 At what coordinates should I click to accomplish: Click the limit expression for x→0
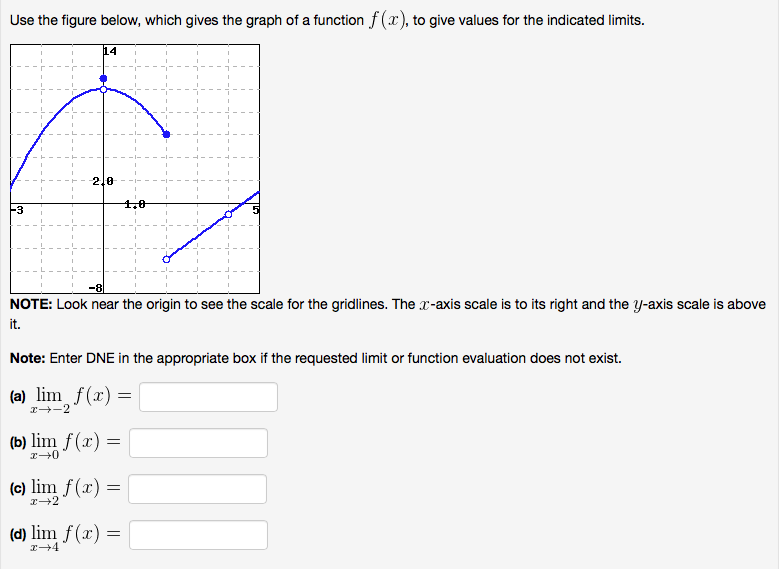tap(76, 445)
